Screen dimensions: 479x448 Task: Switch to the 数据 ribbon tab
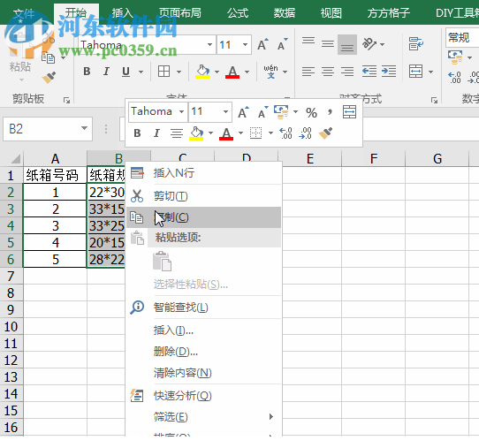pos(284,13)
